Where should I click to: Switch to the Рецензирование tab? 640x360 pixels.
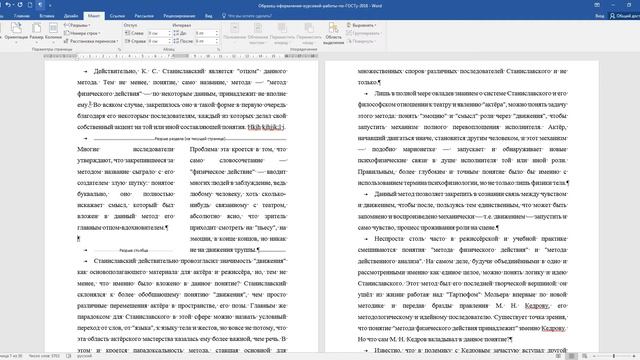pos(179,16)
